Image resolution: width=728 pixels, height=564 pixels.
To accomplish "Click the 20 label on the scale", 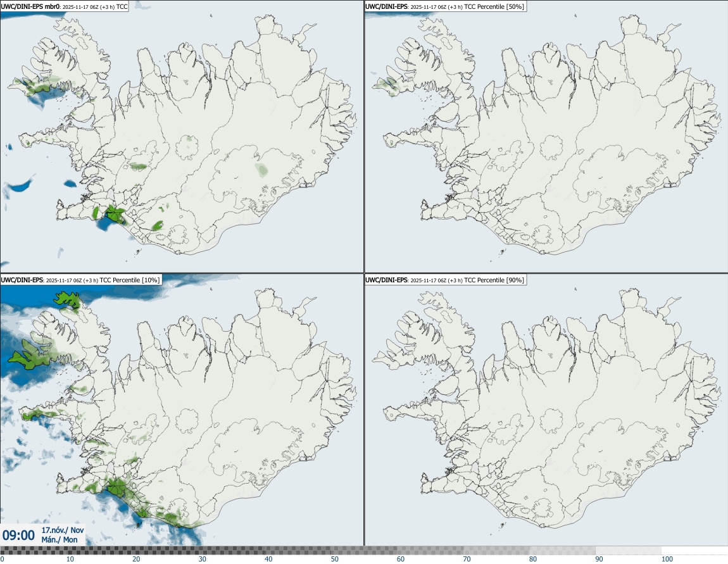I will 136,559.
